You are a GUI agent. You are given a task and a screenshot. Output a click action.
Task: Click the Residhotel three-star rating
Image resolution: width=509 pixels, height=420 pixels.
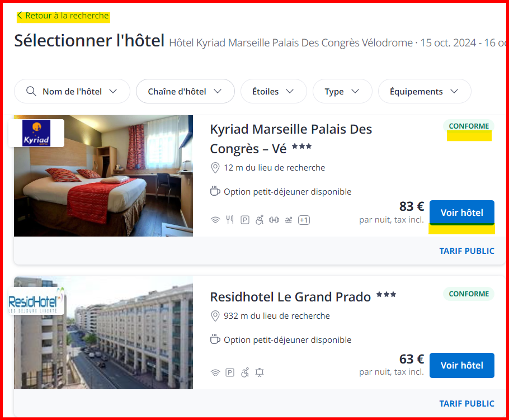point(387,295)
